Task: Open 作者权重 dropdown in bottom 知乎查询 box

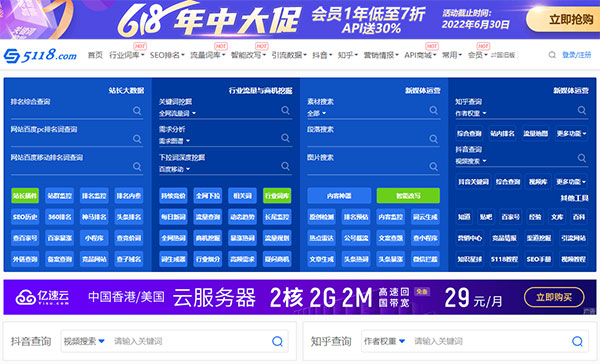Action: 385,341
